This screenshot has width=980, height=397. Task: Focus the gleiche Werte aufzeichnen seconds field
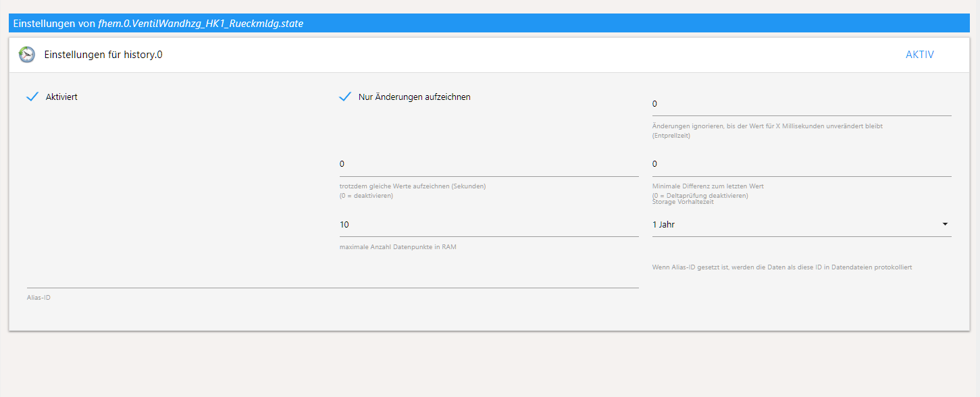click(x=488, y=164)
